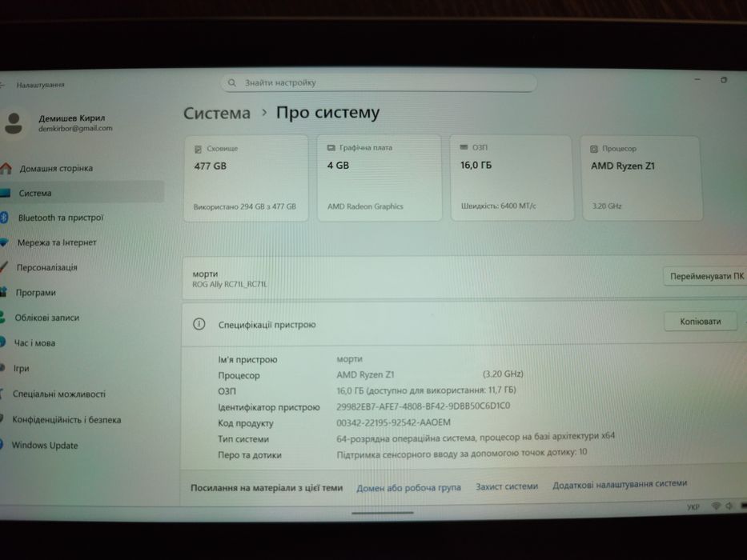Click the 16,0 ГБ доступно value text
This screenshot has width=747, height=560.
(x=426, y=390)
